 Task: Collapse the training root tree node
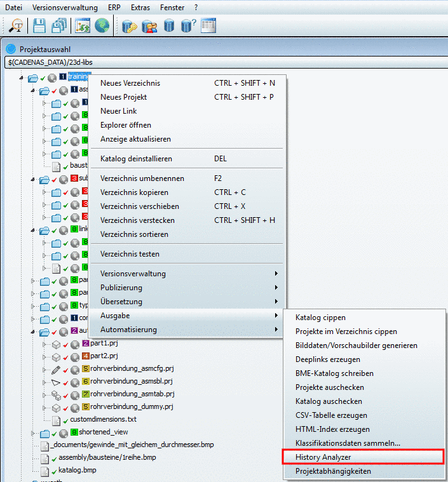pyautogui.click(x=21, y=77)
